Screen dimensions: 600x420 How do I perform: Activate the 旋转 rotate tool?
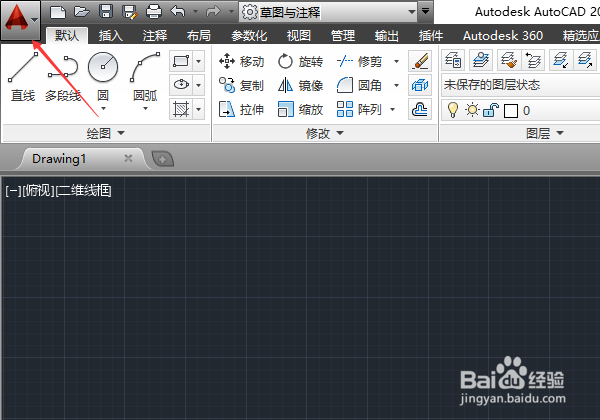pos(300,61)
